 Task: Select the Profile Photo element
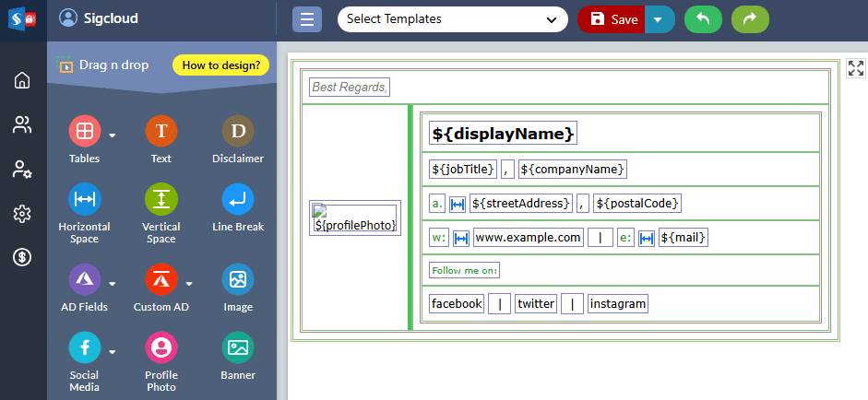[161, 347]
